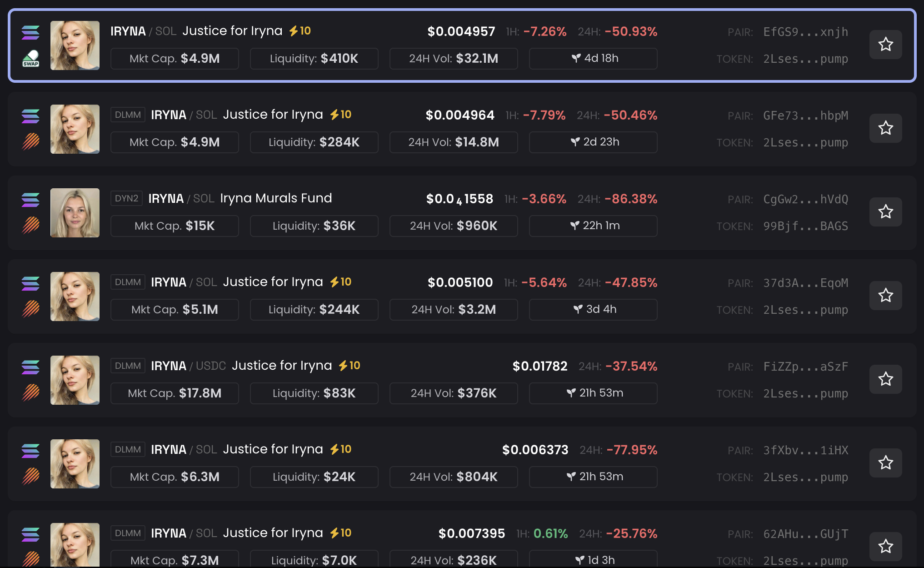
Task: Click the Meteora icon on the Iryna Murals Fund row
Action: coord(30,225)
